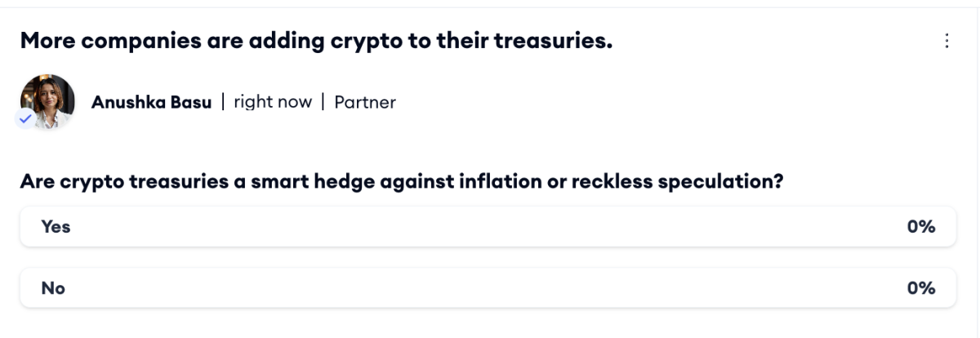Open Anushka Basu's profile photo
Screen dimensions: 980x338
(x=47, y=102)
